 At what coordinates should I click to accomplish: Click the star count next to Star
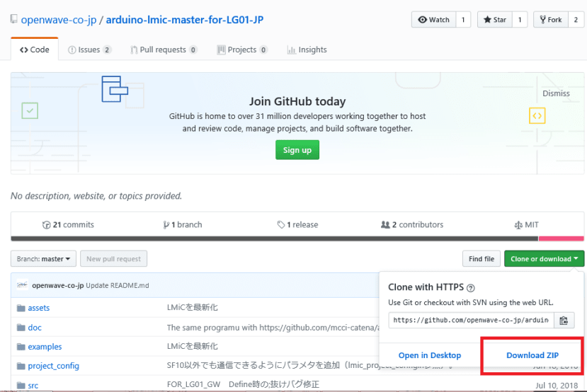[x=520, y=20]
